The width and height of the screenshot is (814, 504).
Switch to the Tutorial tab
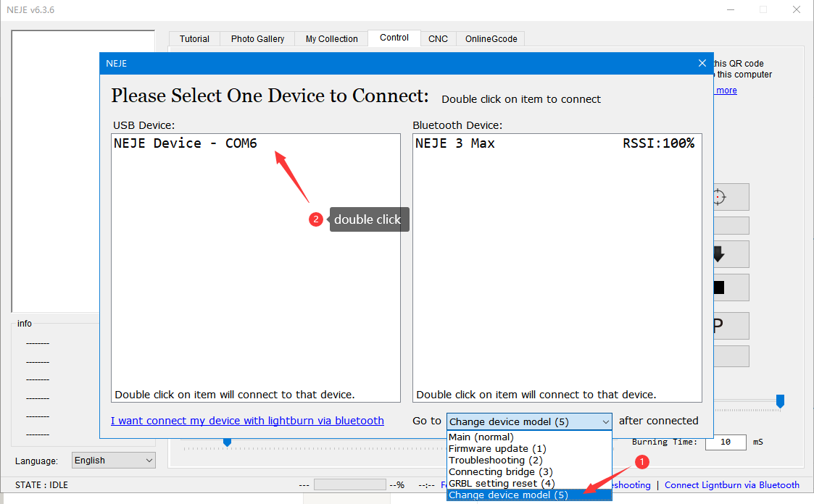point(194,39)
